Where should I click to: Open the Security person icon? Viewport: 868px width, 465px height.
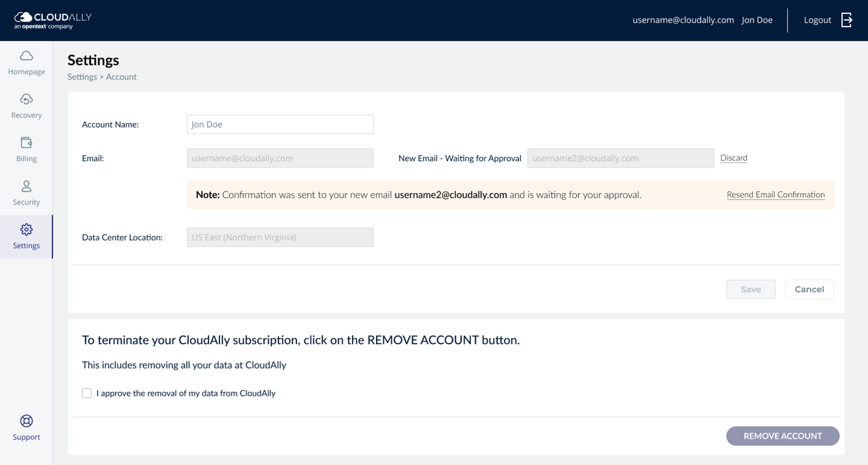pyautogui.click(x=26, y=186)
